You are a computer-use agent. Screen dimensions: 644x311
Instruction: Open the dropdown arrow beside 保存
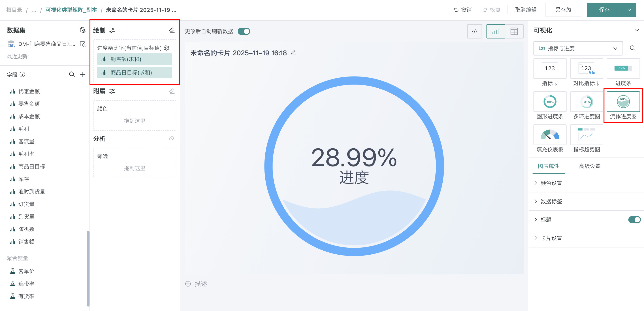(x=629, y=10)
